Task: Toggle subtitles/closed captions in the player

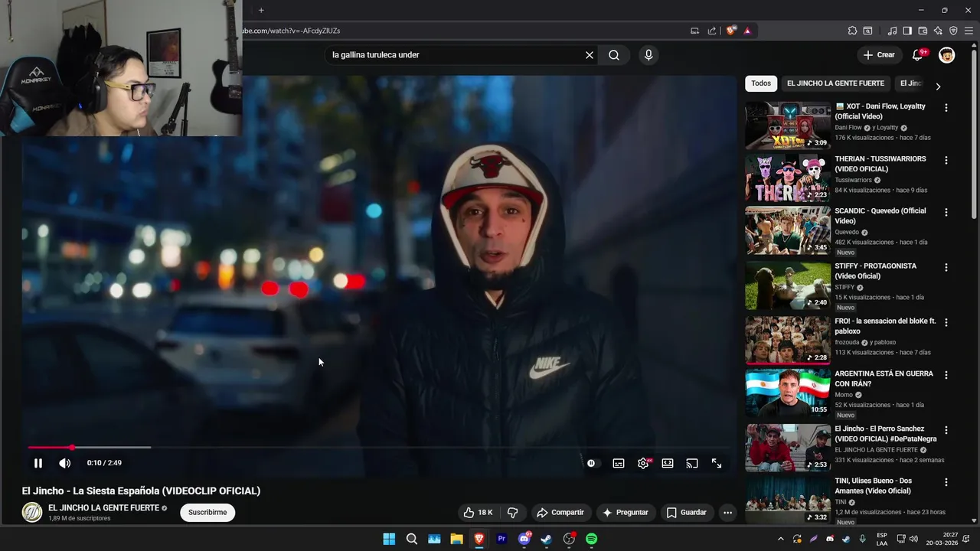Action: [x=619, y=463]
